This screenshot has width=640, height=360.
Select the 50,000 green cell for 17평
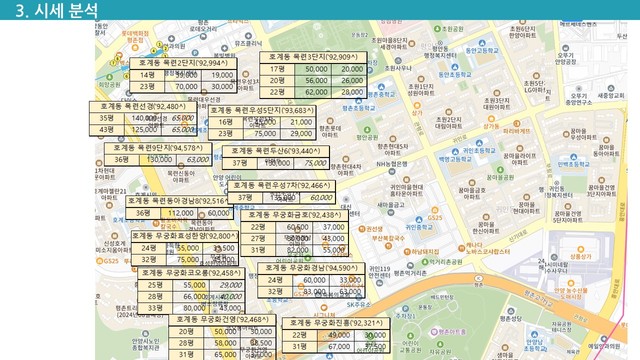pyautogui.click(x=313, y=69)
